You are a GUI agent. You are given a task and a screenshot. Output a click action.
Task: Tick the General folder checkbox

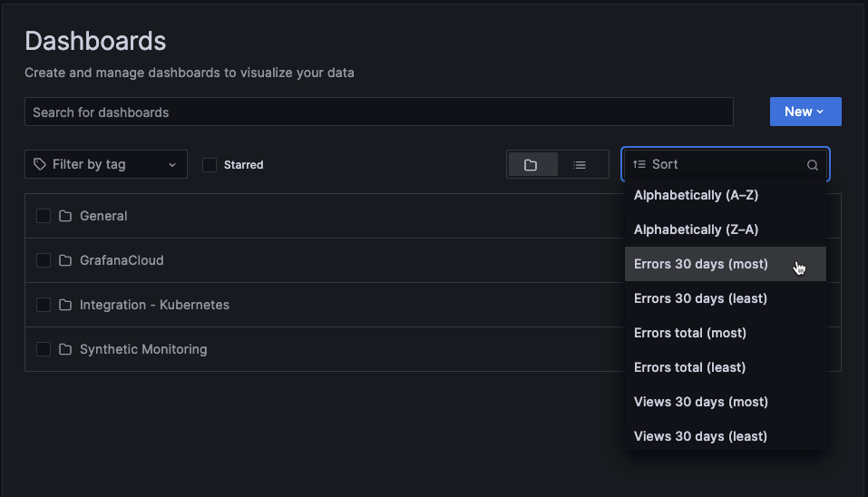pos(44,216)
